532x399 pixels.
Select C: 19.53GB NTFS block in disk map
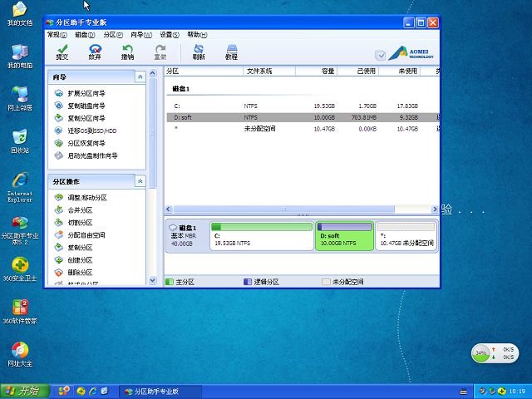click(x=262, y=236)
